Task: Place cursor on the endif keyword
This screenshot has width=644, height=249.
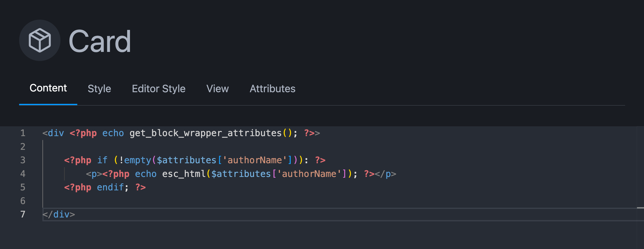Action: (x=110, y=188)
